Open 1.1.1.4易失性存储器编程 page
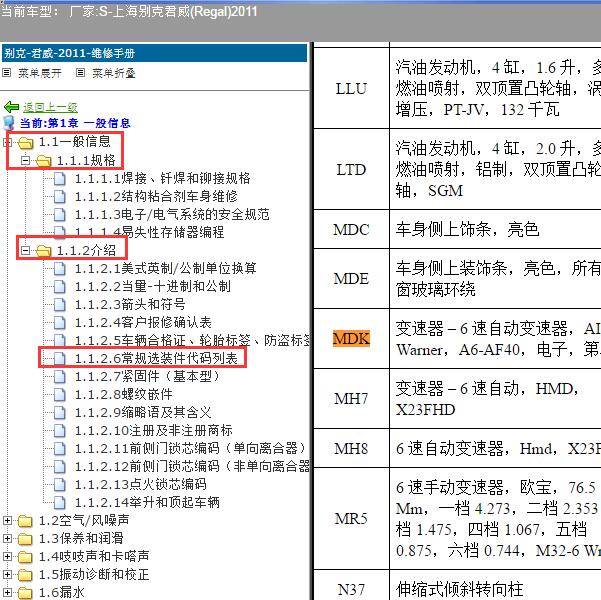 point(149,232)
